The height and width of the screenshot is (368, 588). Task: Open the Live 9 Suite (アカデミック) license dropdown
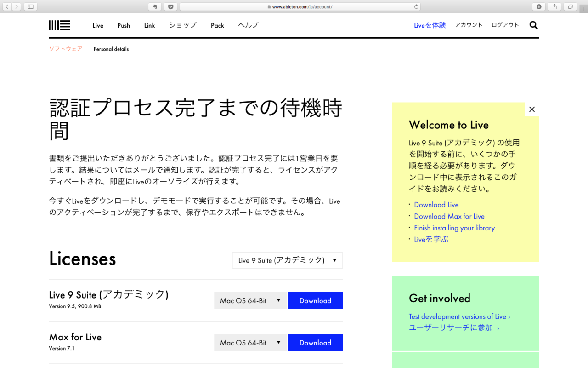point(288,260)
